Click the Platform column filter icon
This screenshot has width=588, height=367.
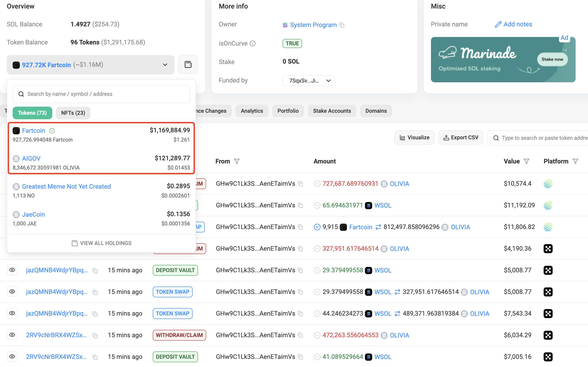tap(575, 161)
